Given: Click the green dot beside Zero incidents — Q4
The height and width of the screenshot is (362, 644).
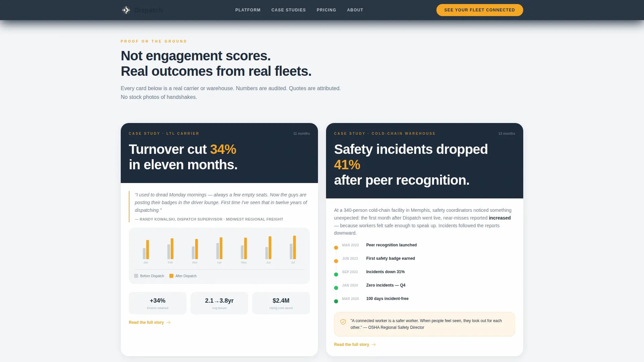Looking at the screenshot, I should [x=336, y=288].
